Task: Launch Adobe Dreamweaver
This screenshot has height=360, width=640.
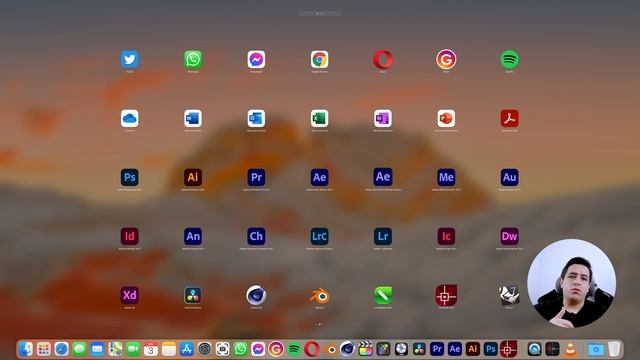Action: [x=509, y=236]
